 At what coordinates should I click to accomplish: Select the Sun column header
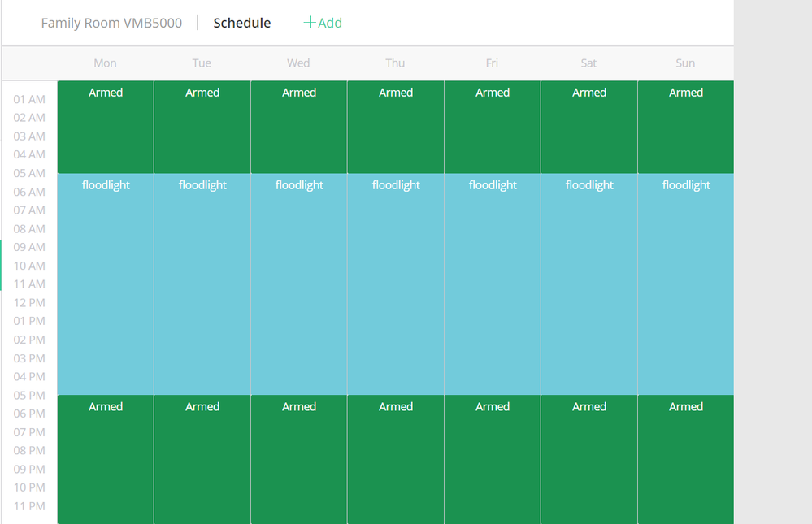(x=685, y=63)
